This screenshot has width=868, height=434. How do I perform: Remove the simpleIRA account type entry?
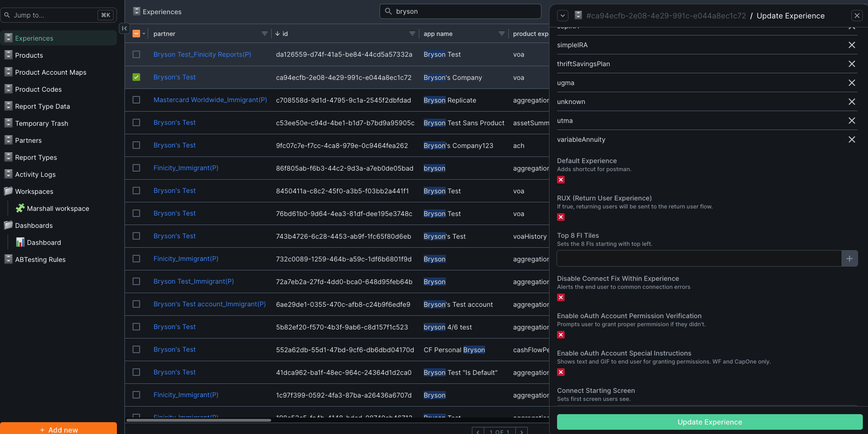(851, 45)
